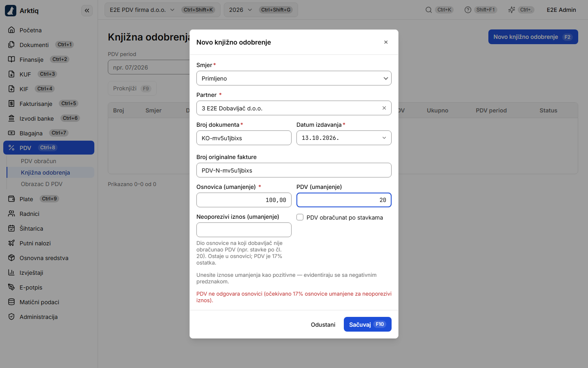
Task: Click the Šihtarica calendar icon
Action: click(x=11, y=229)
